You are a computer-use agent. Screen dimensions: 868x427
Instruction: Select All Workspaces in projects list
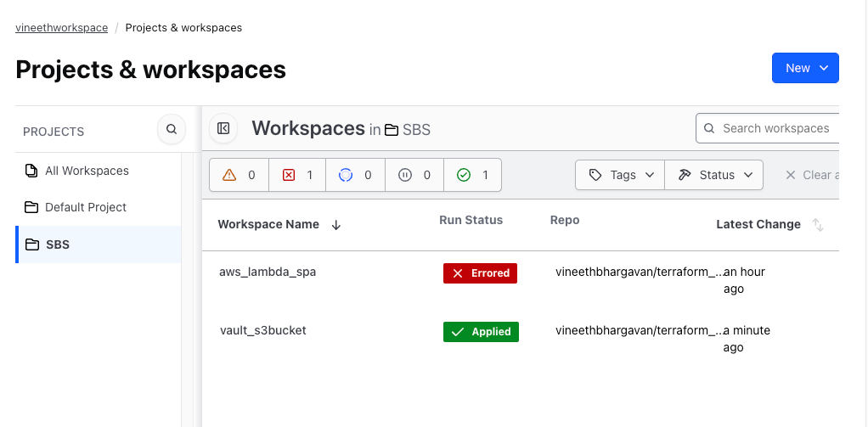(87, 171)
